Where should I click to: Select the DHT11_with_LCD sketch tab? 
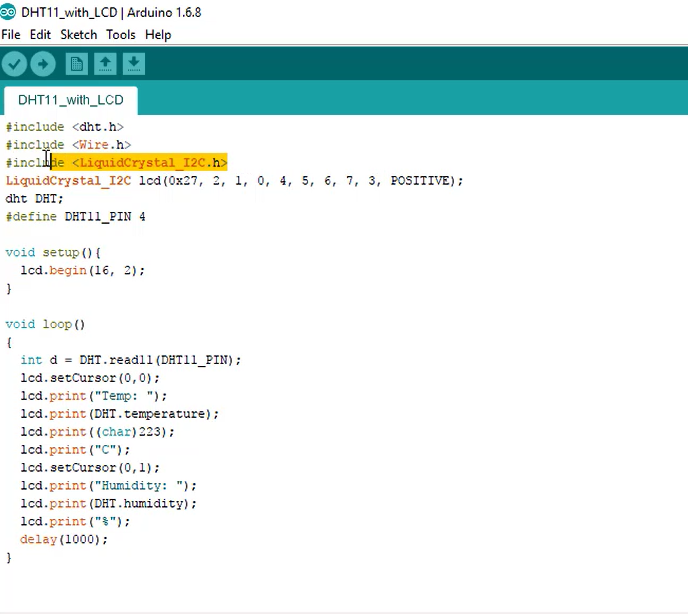[x=70, y=100]
